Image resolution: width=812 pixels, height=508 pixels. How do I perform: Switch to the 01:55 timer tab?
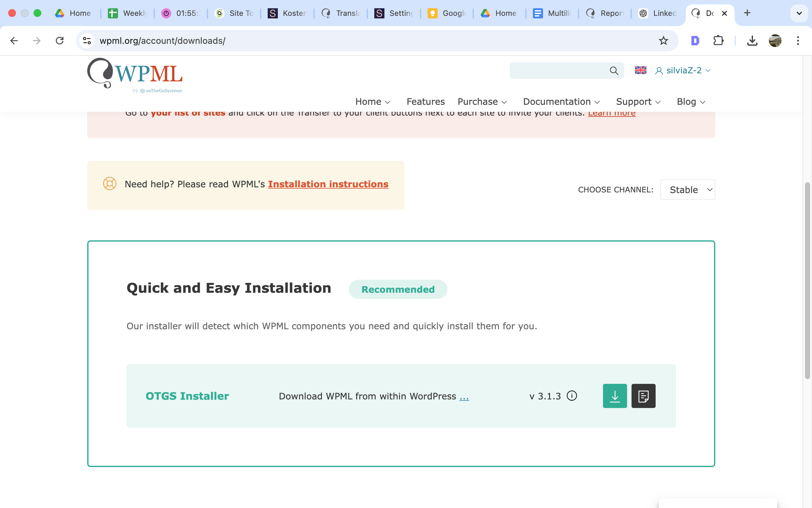click(181, 13)
